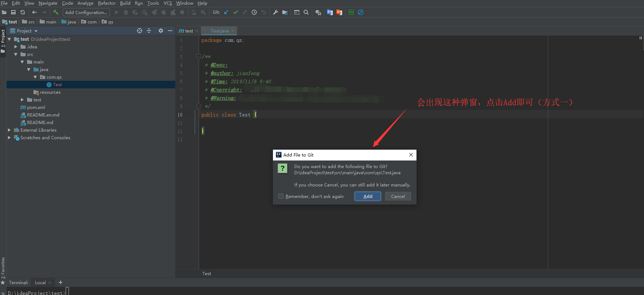644x295 pixels.
Task: Fold the Javadoc comment block in gutter
Action: [199, 56]
